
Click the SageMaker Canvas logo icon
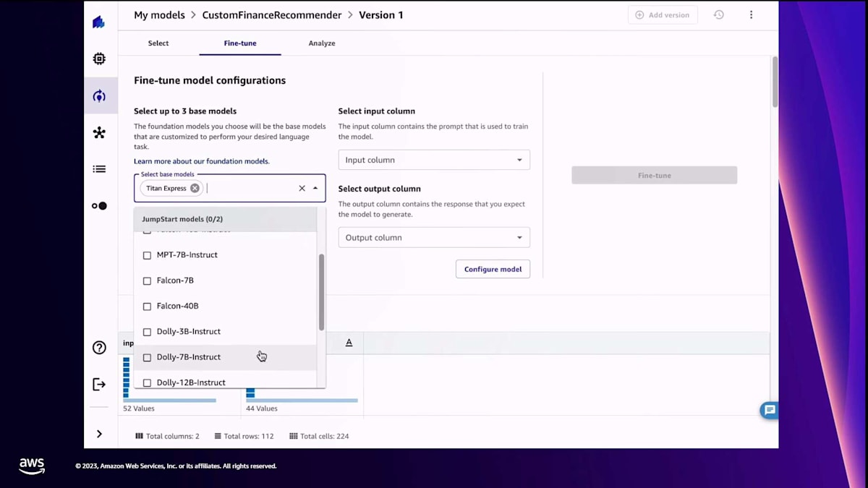pyautogui.click(x=99, y=22)
